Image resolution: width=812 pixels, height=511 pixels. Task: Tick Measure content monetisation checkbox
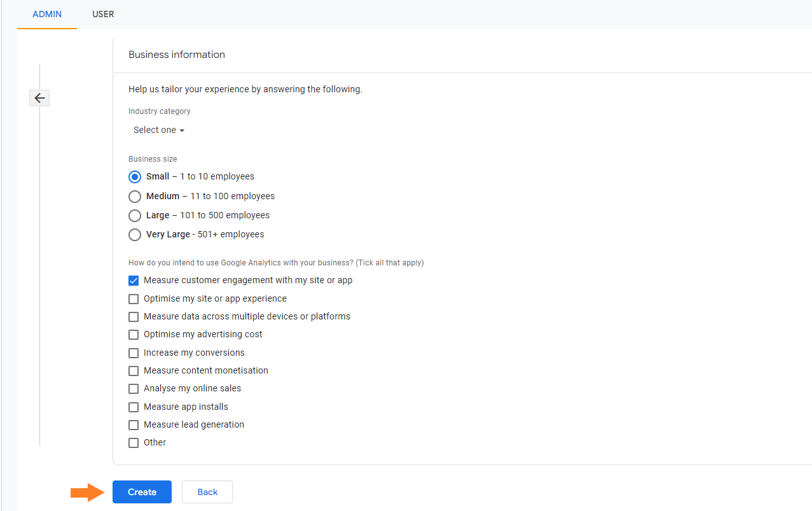(134, 371)
